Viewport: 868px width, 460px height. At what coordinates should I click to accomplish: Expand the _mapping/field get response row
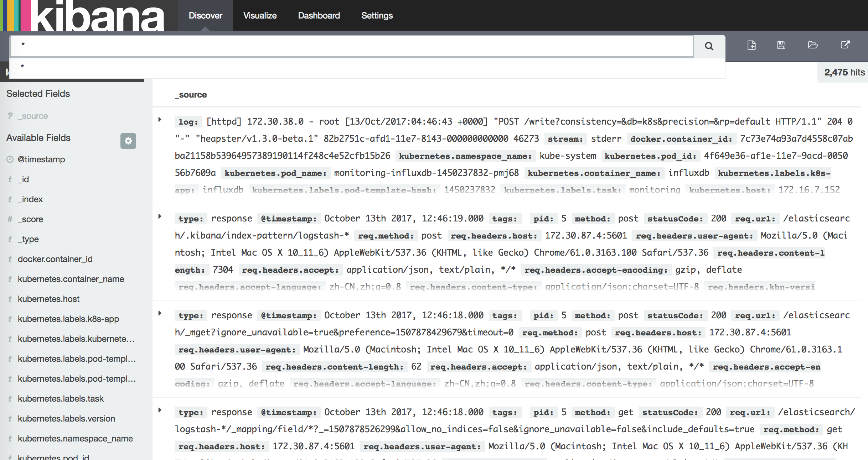point(160,410)
